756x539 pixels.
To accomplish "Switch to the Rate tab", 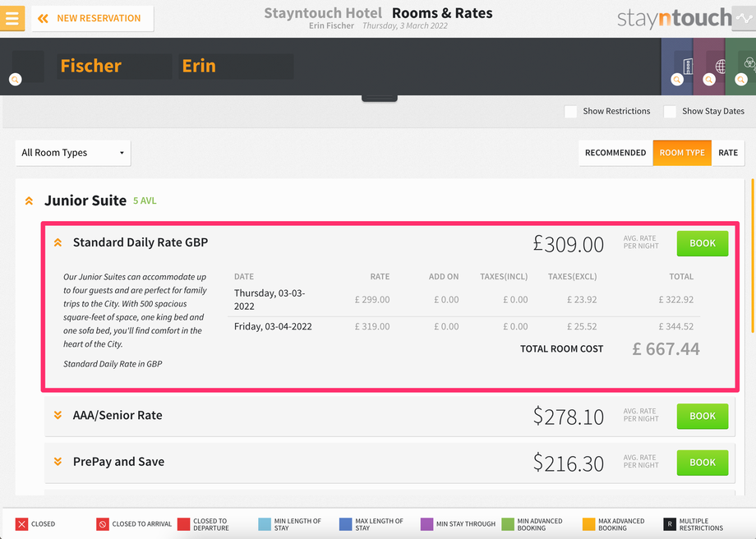I will [x=727, y=153].
